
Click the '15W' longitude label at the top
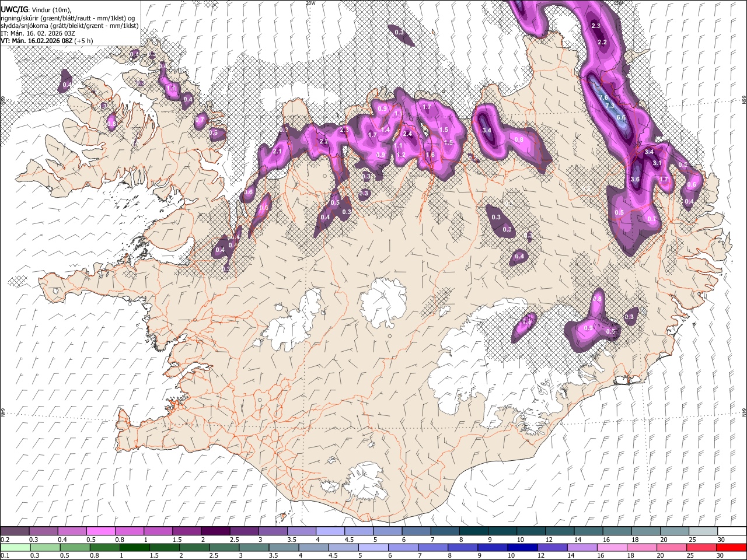[x=619, y=3]
